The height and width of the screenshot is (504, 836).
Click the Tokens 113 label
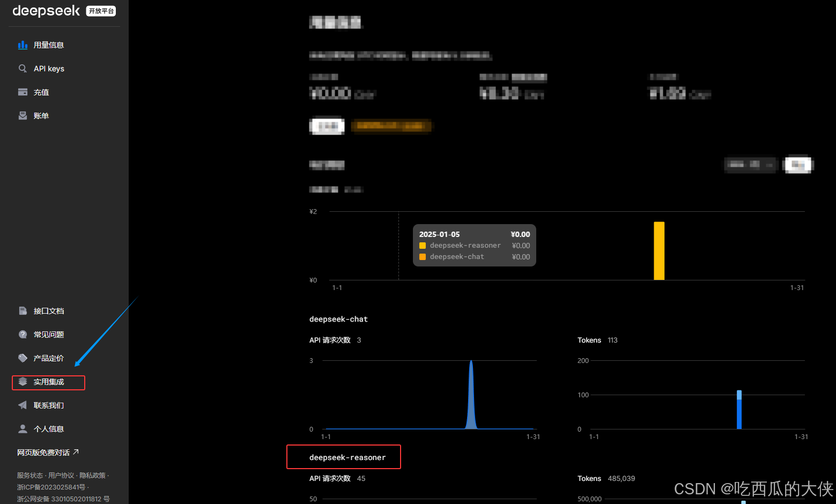pyautogui.click(x=597, y=340)
